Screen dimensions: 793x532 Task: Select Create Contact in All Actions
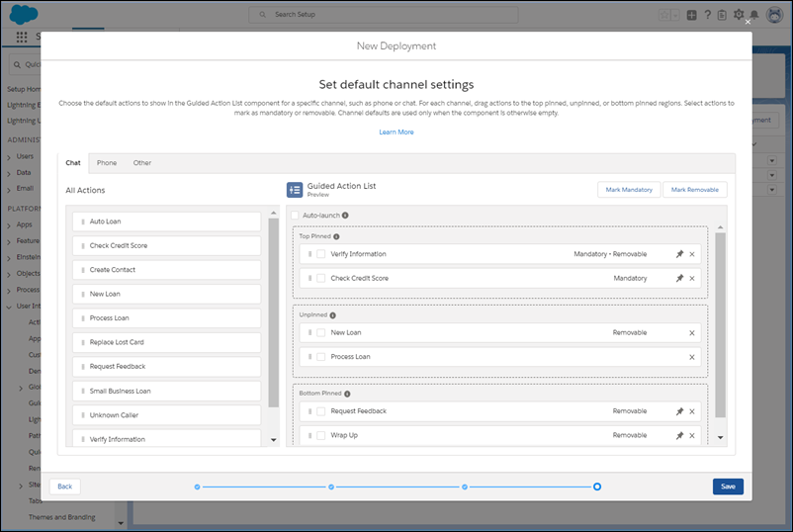click(167, 270)
